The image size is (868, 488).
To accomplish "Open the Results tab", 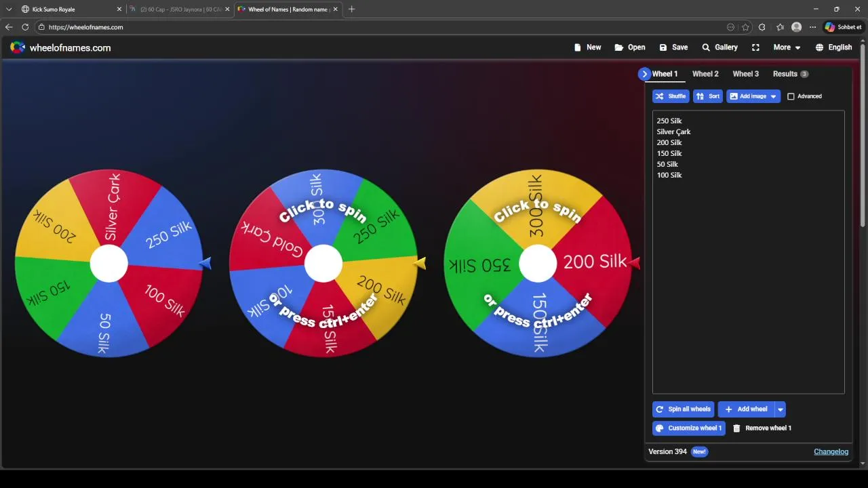I will [791, 74].
